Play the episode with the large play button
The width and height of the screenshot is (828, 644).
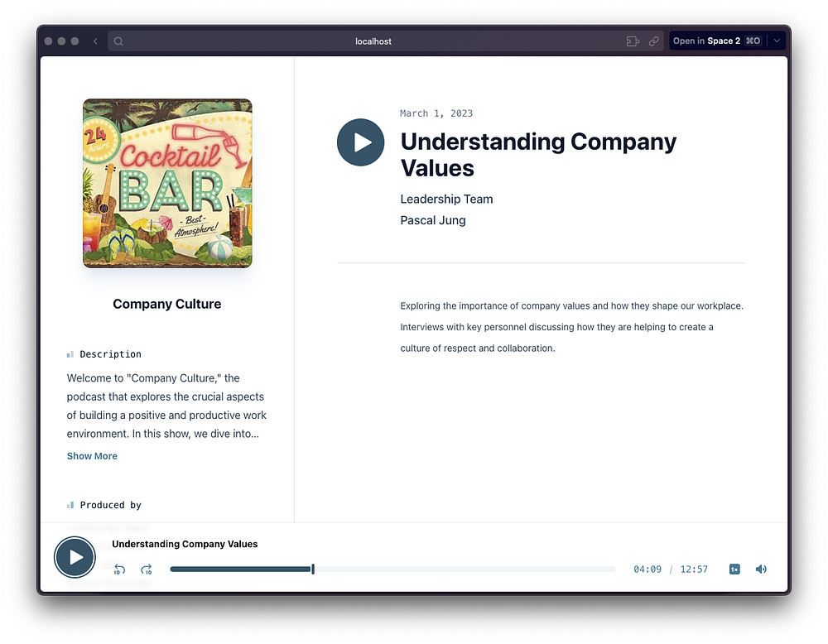361,142
